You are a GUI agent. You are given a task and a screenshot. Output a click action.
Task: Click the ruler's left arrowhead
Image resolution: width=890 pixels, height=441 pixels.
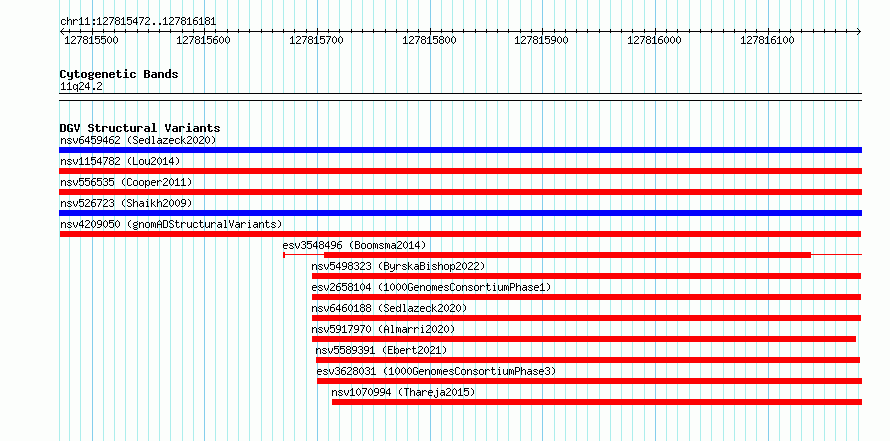pos(62,32)
